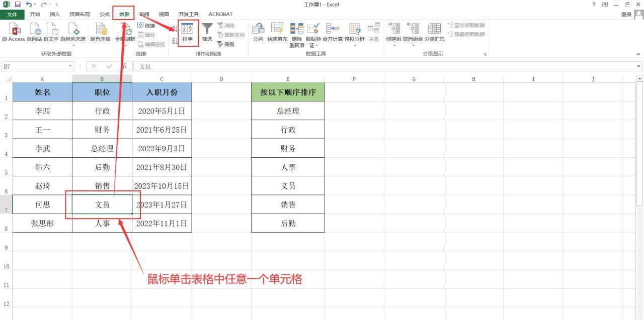Click 登录 sign-in link
Image resolution: width=644 pixels, height=320 pixels.
coord(626,14)
